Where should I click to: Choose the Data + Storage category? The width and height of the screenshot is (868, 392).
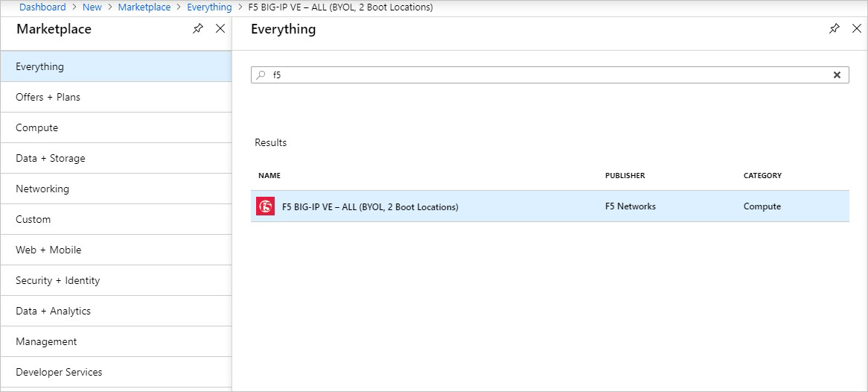[51, 158]
